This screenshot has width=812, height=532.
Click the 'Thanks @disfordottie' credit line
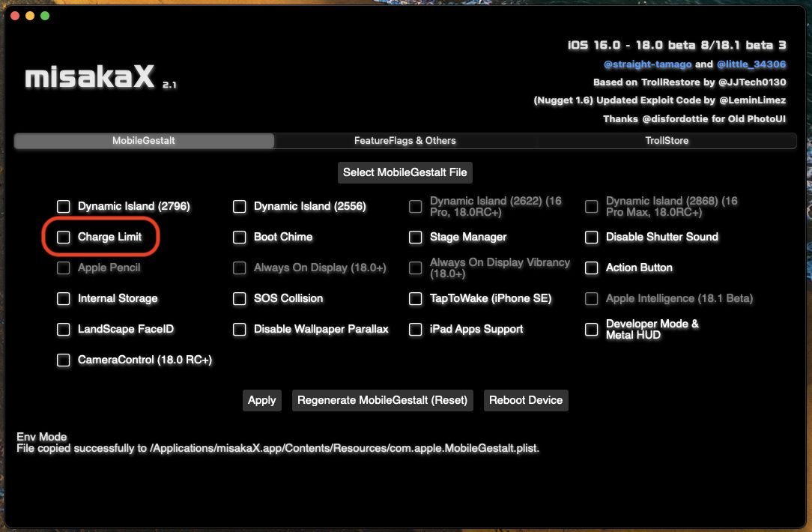tap(694, 119)
